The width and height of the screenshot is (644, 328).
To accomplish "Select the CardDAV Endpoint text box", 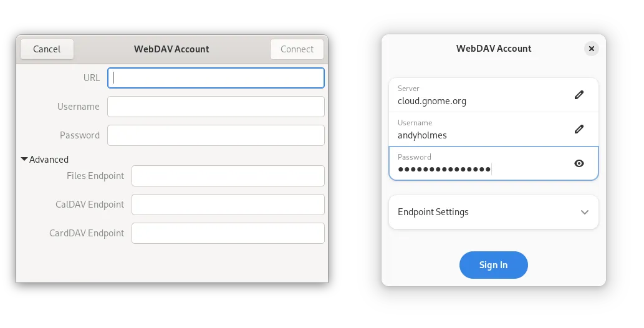I will click(x=228, y=233).
